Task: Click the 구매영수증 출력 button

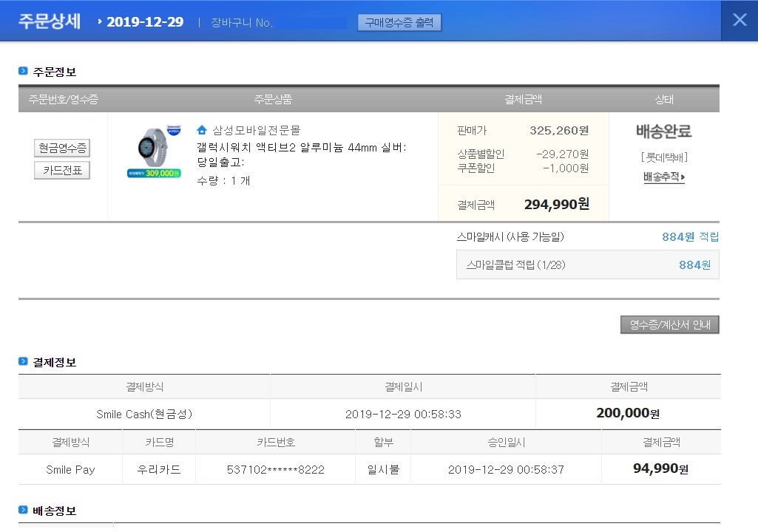Action: (399, 22)
